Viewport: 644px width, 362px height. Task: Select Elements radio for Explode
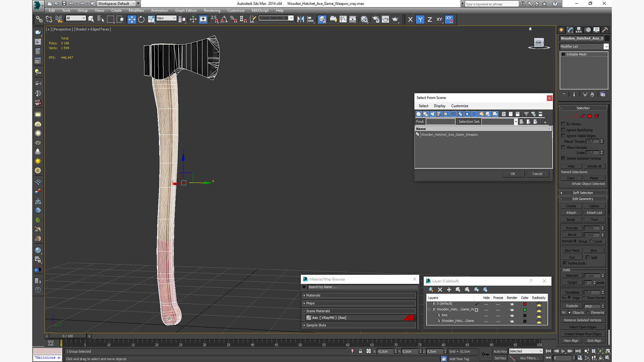588,312
